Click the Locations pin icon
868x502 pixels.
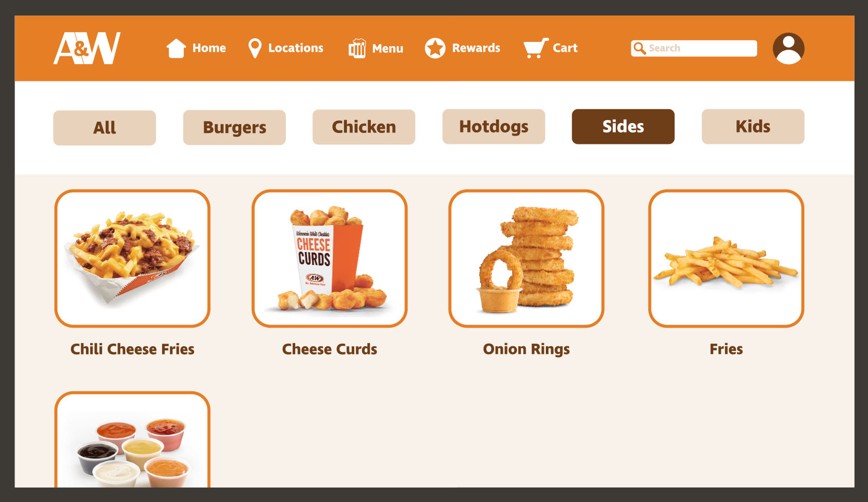pos(255,48)
